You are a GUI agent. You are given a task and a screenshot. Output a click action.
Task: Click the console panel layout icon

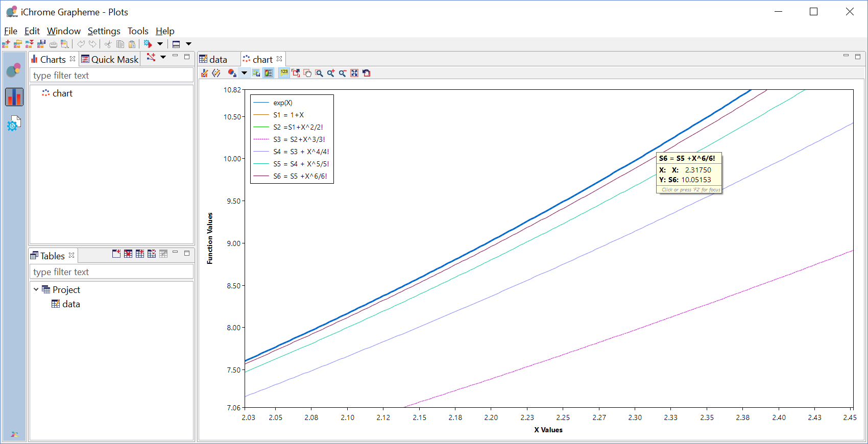tap(176, 44)
